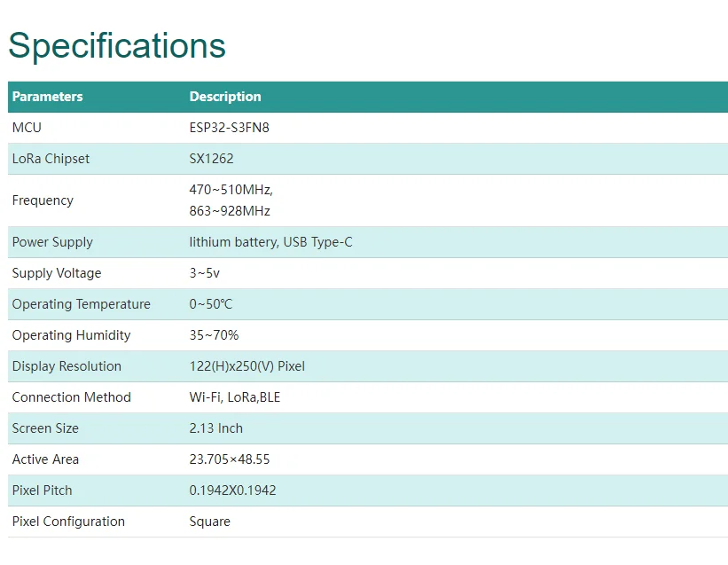
Task: Click the Specifications heading
Action: (x=117, y=46)
